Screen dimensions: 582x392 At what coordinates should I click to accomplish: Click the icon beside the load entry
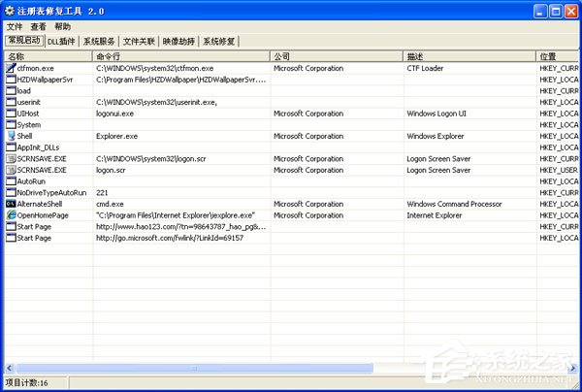point(11,91)
